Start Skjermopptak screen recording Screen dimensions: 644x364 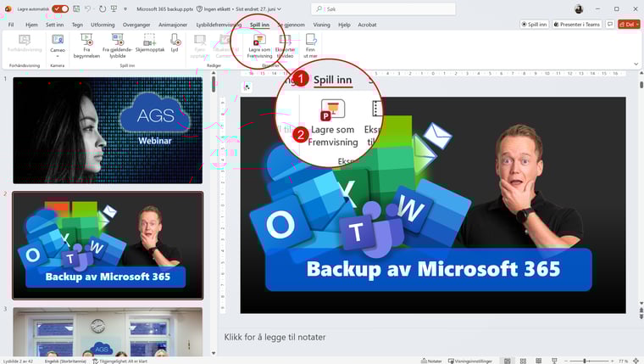click(150, 43)
